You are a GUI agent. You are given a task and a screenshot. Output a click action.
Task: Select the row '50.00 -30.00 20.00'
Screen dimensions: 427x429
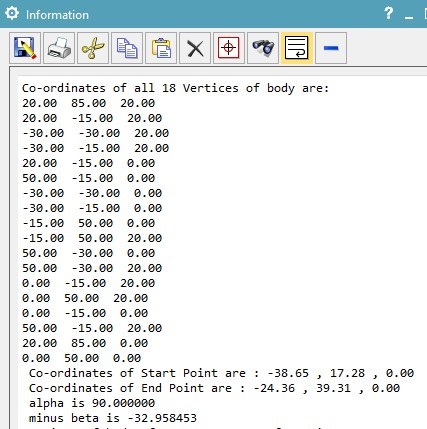92,268
